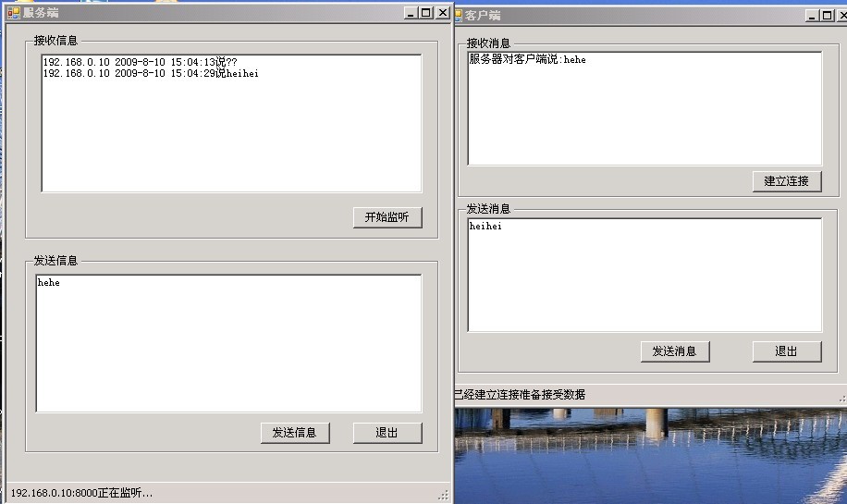Click server window resize grip icon
This screenshot has width=847, height=504.
[x=444, y=495]
